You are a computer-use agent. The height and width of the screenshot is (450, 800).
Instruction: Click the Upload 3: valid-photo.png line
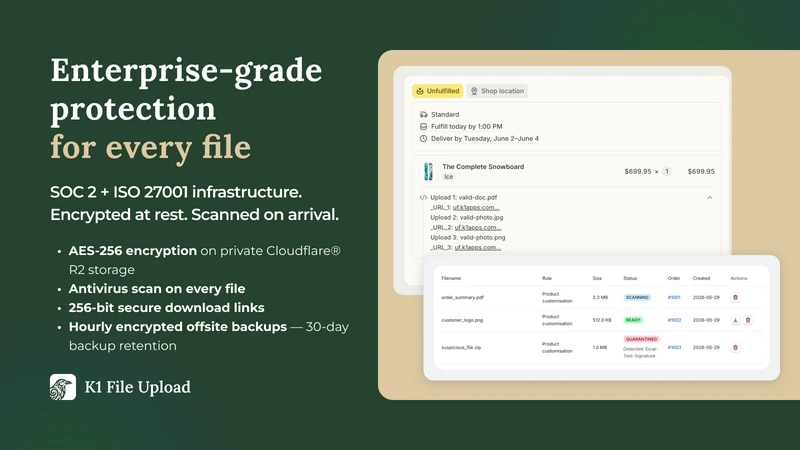point(468,237)
